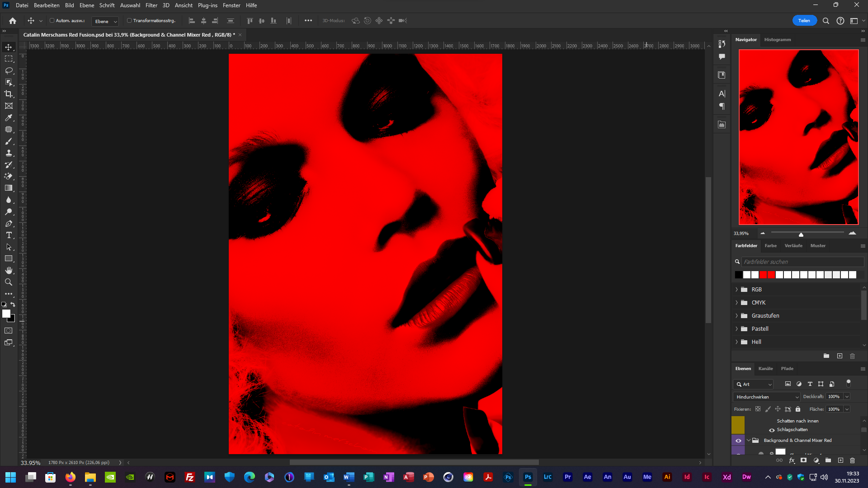Select the Hand tool

point(9,270)
